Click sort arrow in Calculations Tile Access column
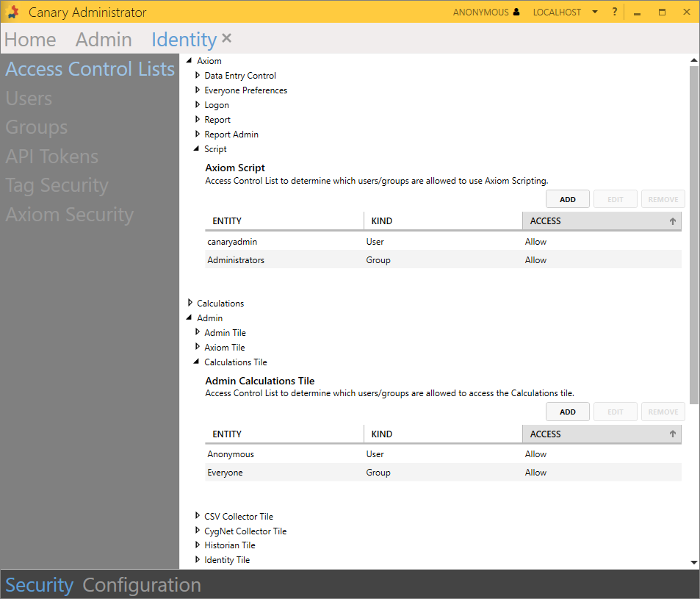 point(672,434)
